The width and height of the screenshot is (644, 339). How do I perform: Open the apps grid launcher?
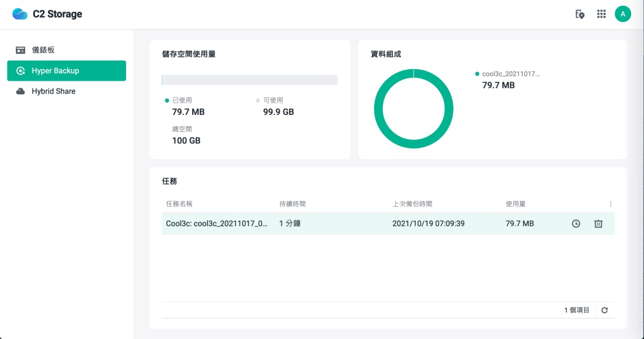coord(601,15)
